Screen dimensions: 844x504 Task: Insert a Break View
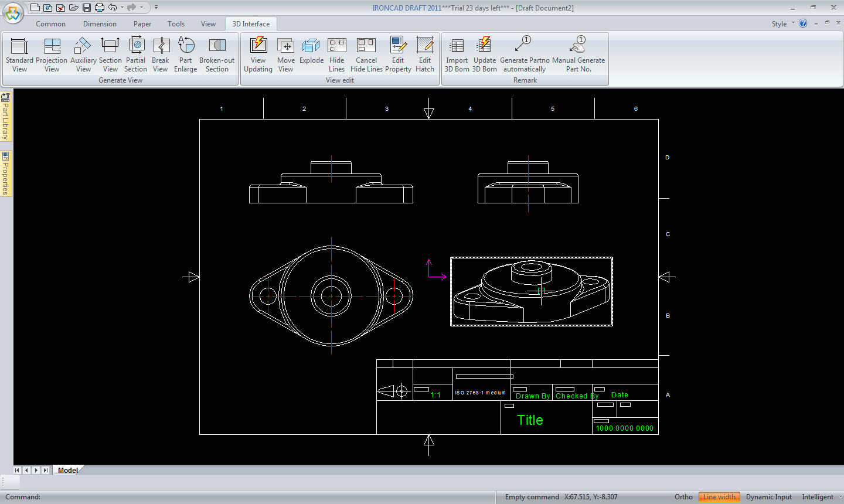(160, 55)
